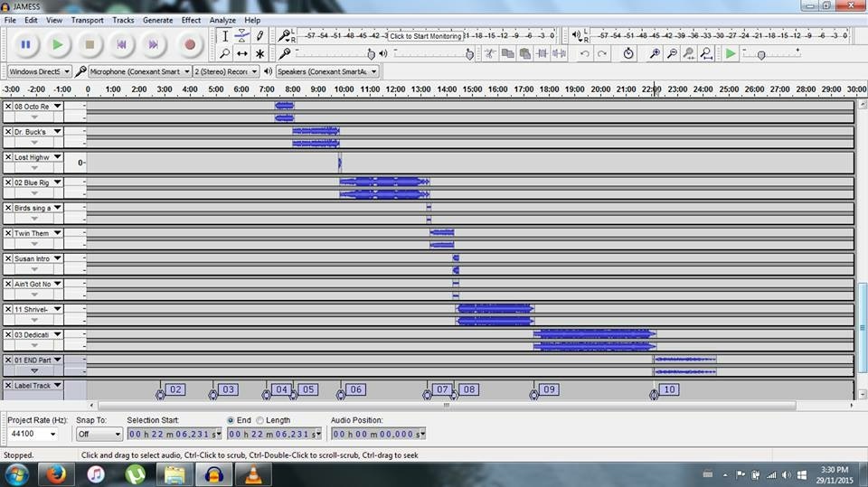Click the Fit Project zoom icon
Screen dimensions: 868x487
coord(706,53)
